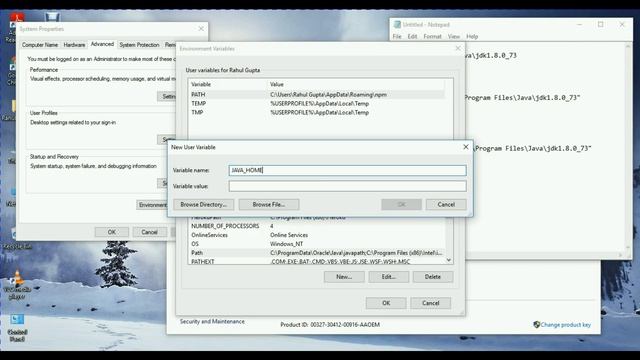Open the VLC media player desktop icon
Image resolution: width=640 pixels, height=360 pixels.
click(17, 285)
